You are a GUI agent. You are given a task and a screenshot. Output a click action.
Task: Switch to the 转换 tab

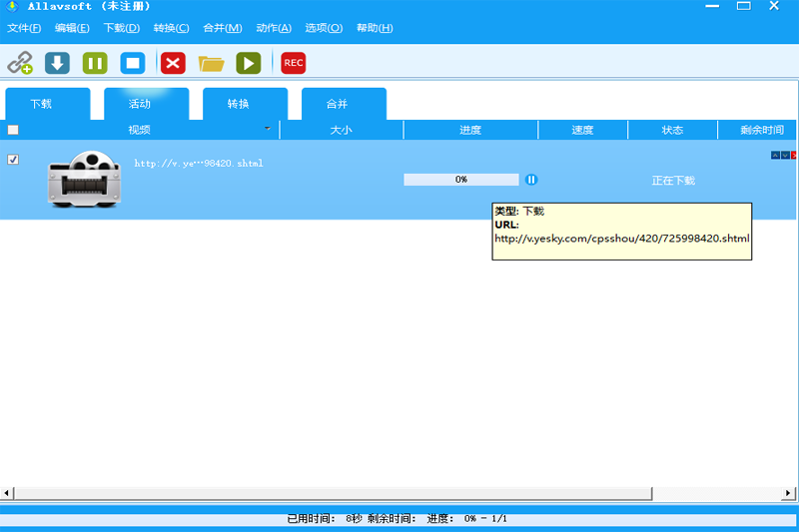coord(238,104)
